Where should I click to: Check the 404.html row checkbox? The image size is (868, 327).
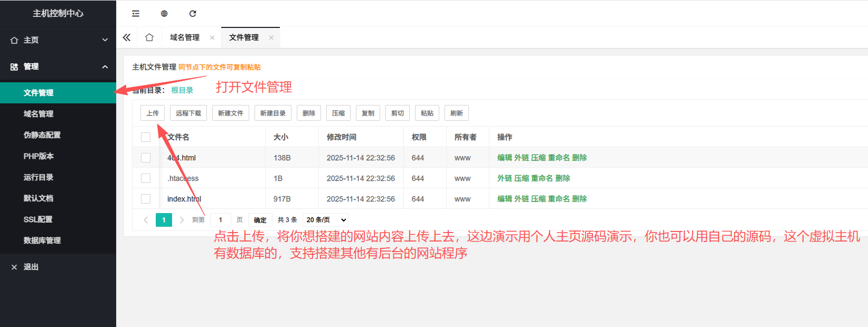(x=146, y=158)
